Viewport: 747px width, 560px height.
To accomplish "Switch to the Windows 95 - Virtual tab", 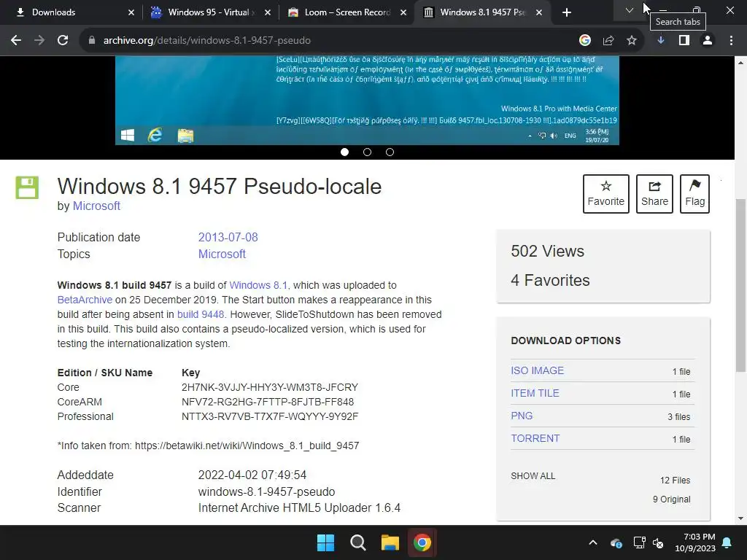I will 209,12.
